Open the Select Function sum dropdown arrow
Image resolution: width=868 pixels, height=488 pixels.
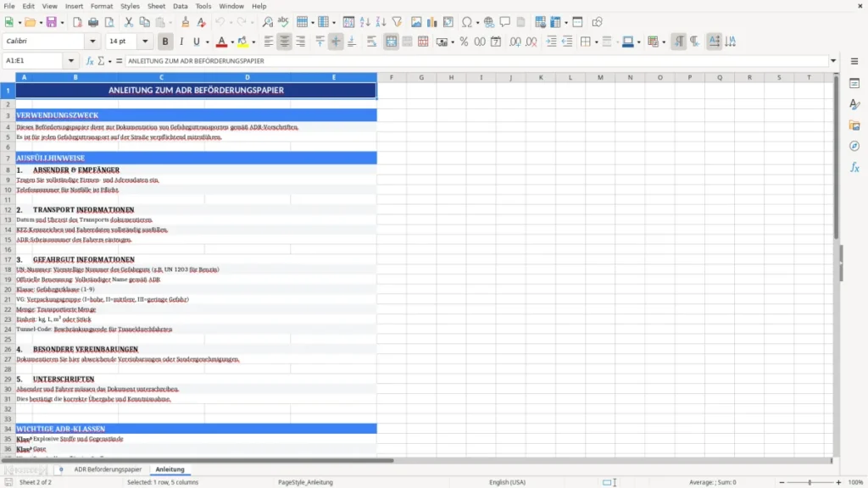[109, 61]
